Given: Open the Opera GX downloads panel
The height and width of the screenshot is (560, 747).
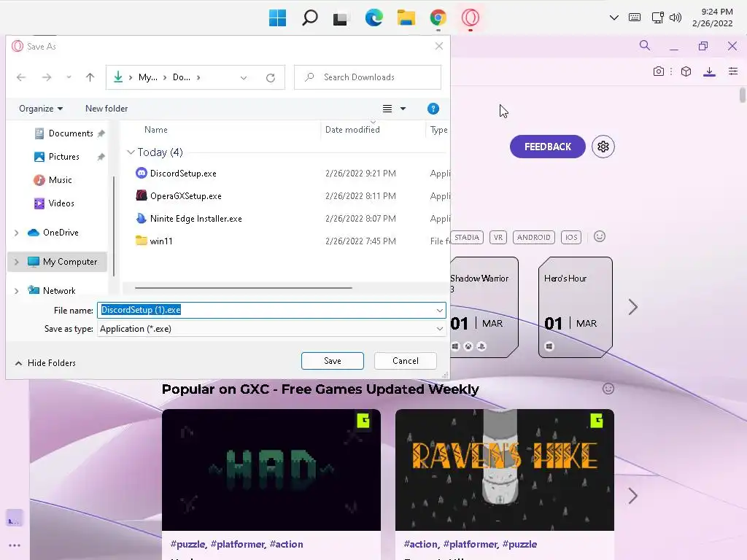Looking at the screenshot, I should point(709,71).
